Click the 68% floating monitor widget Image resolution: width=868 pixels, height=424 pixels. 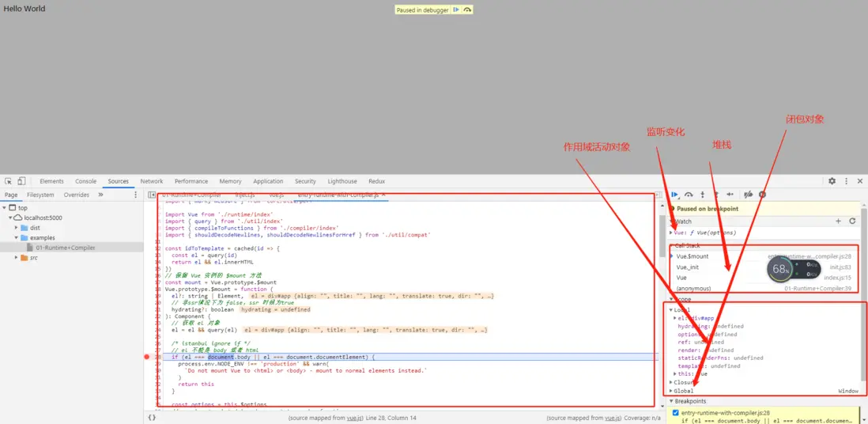coord(794,270)
